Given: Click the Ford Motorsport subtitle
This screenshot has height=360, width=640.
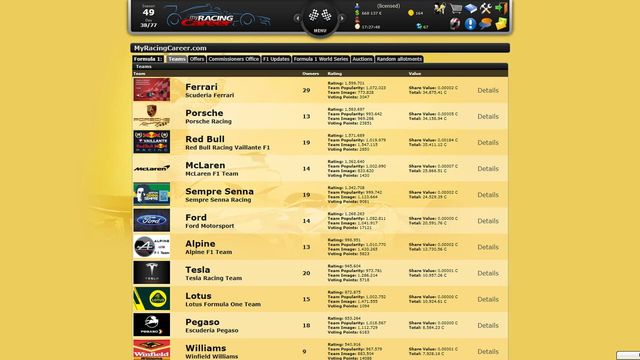Looking at the screenshot, I should tap(209, 226).
